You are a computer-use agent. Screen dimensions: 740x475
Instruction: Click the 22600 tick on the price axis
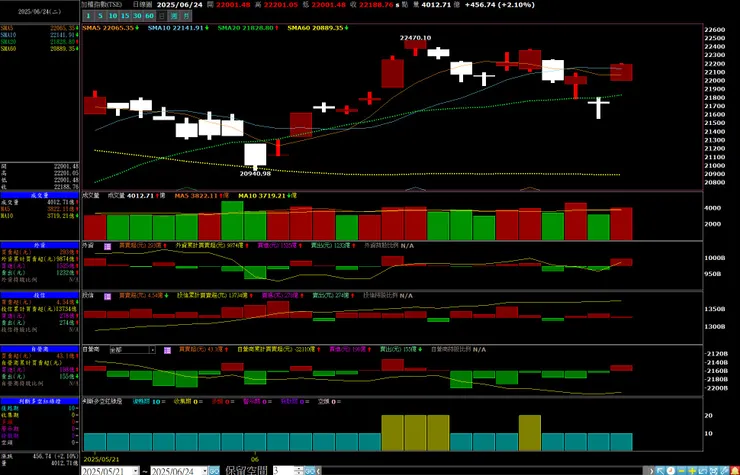[x=715, y=30]
